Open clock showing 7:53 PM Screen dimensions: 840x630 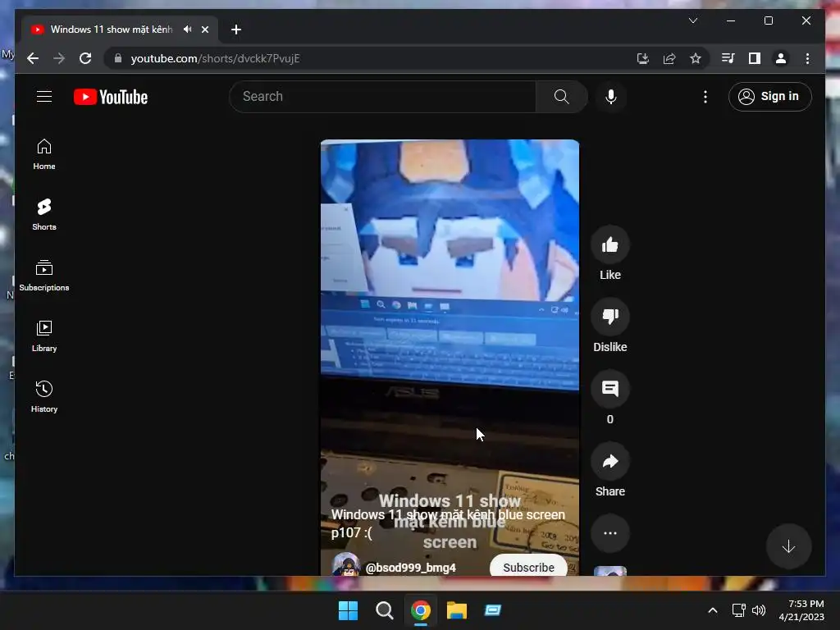801,610
